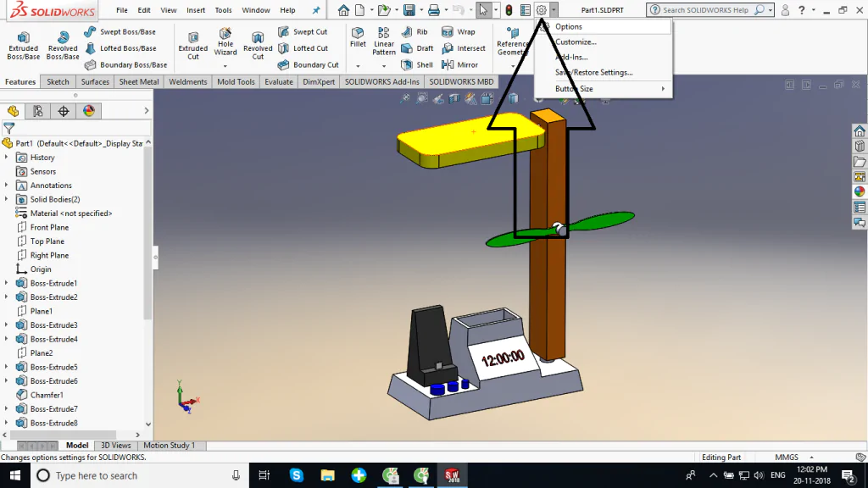The image size is (868, 488).
Task: Open the Button Size submenu
Action: (604, 88)
